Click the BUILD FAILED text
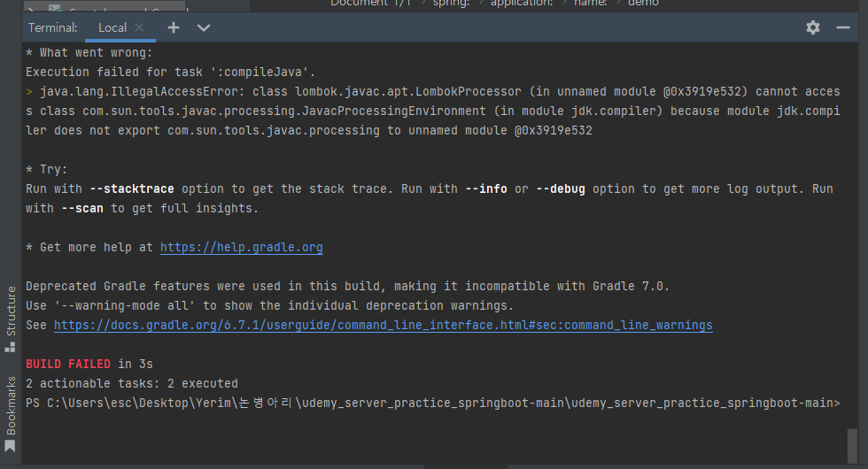The image size is (868, 469). tap(68, 364)
